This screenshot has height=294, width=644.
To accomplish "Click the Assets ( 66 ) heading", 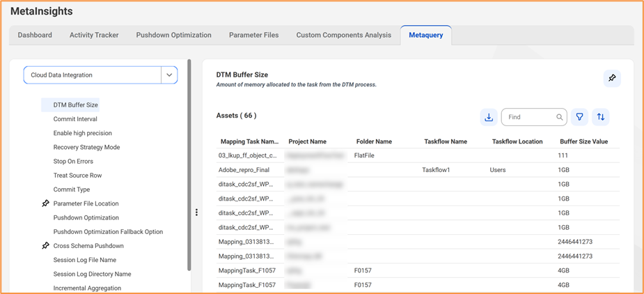I will (x=236, y=116).
